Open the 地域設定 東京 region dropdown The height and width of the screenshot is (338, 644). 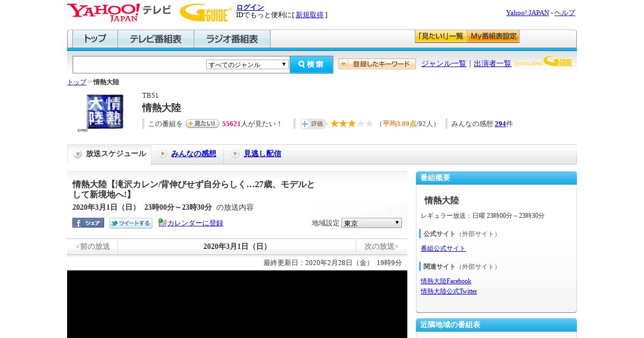[x=371, y=223]
